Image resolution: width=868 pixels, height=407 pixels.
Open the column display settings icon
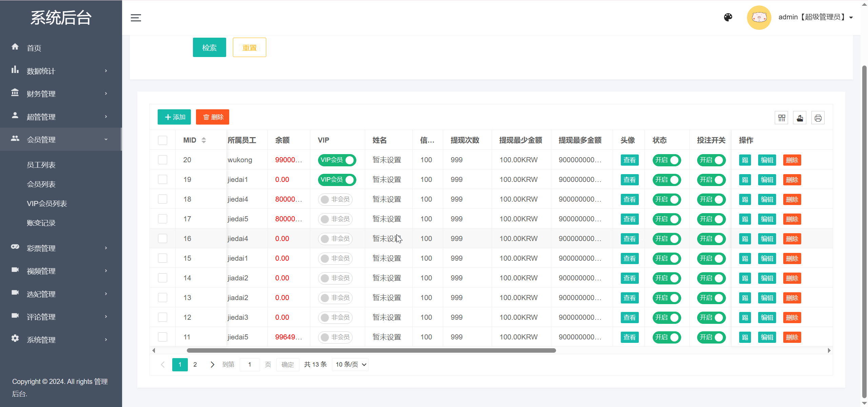[782, 117]
